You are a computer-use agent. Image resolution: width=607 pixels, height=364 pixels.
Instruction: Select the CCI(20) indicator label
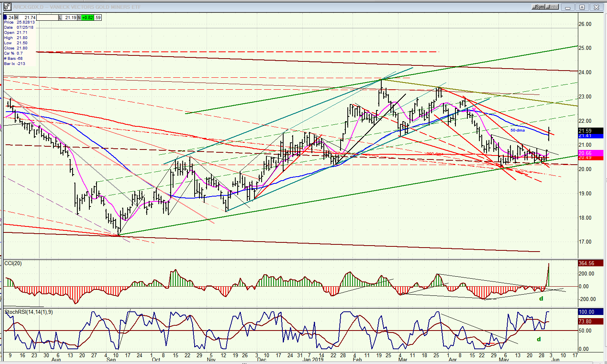tap(13, 264)
